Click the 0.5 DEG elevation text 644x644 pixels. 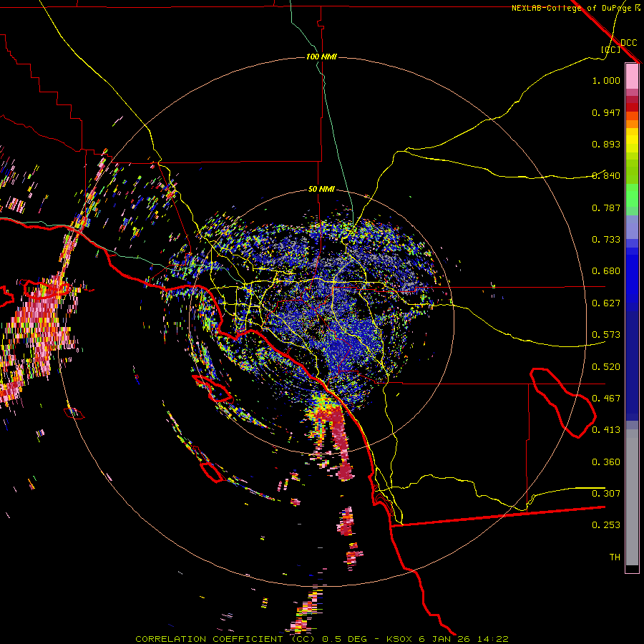[344, 639]
